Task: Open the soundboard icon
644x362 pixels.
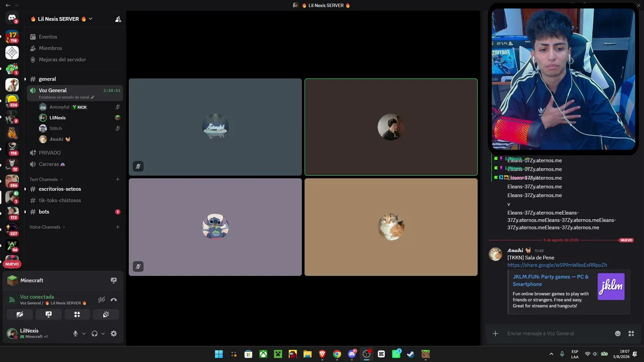Action: 106,314
